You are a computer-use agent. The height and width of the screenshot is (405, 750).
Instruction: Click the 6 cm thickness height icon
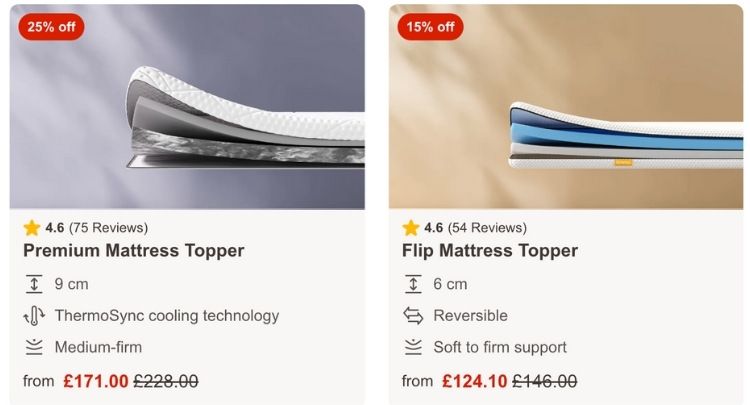coord(413,284)
